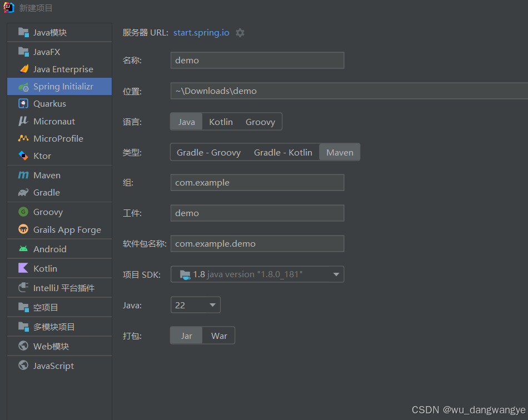
Task: Choose IntelliJ 平台插件 entry
Action: pyautogui.click(x=59, y=288)
